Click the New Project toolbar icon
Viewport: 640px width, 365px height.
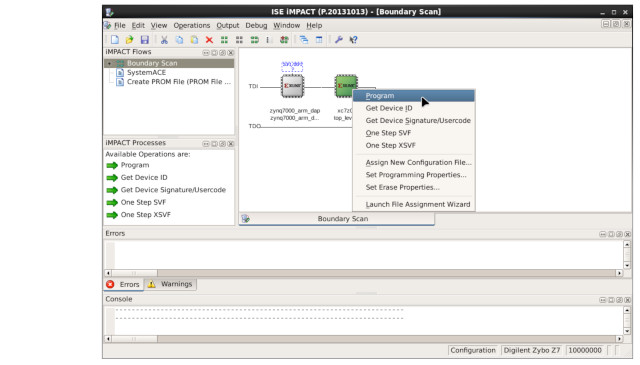115,40
